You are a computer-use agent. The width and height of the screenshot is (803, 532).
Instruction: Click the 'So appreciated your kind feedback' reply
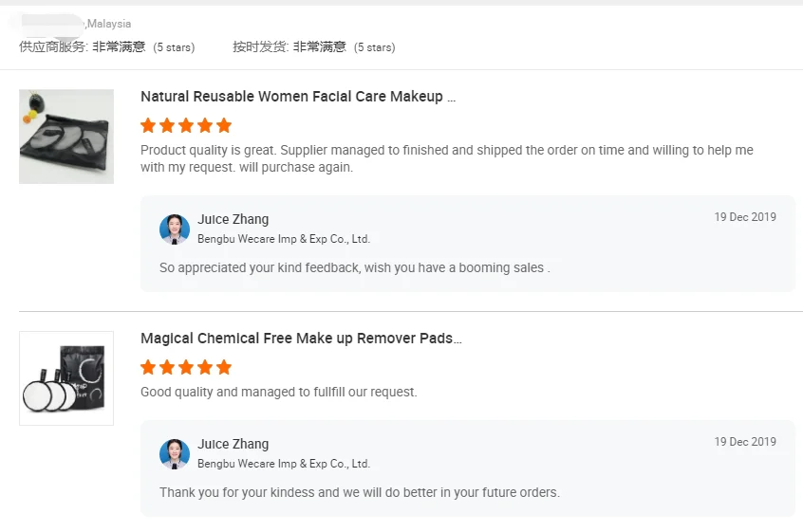[x=354, y=267]
